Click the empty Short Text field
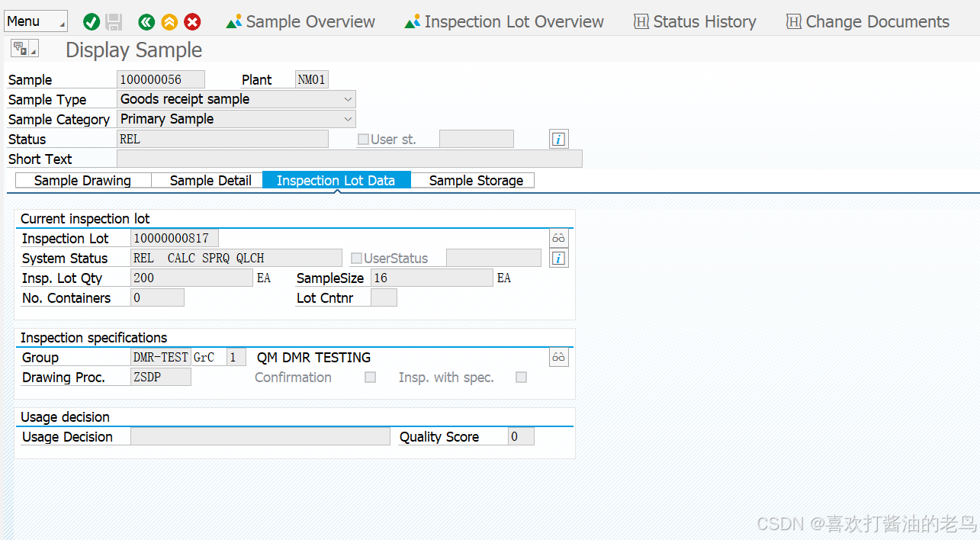This screenshot has width=980, height=540. click(x=349, y=159)
